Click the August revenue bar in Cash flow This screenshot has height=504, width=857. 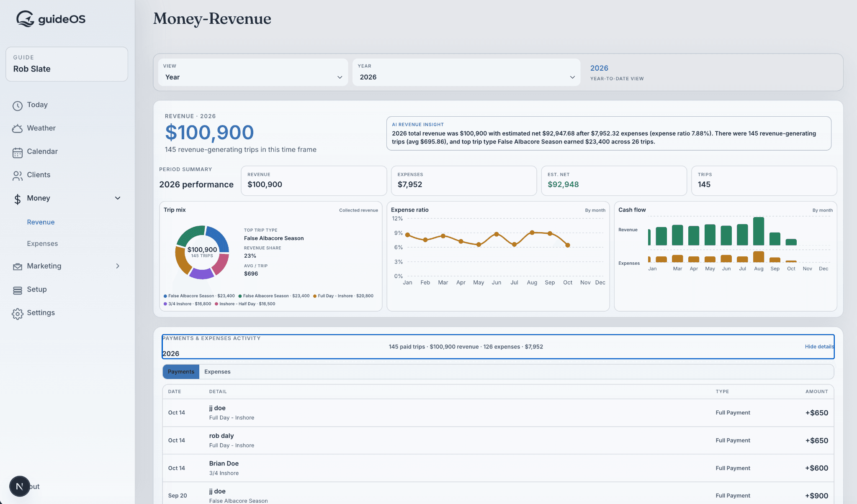tap(759, 231)
